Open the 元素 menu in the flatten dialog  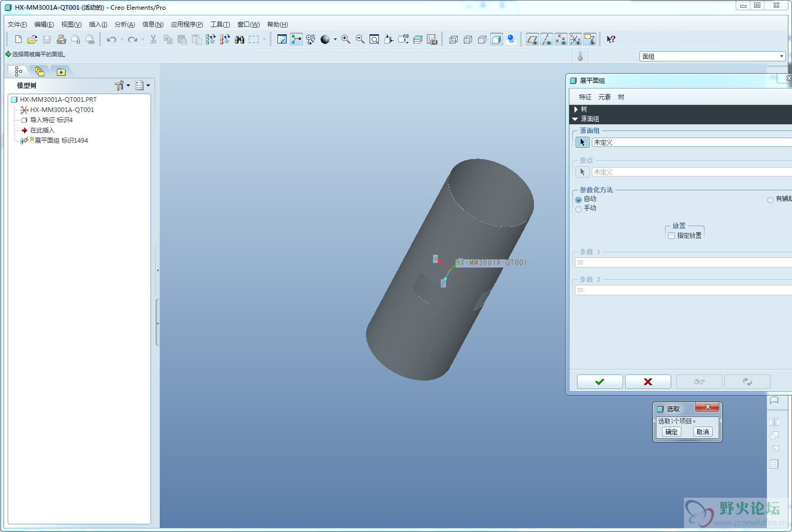tap(605, 97)
